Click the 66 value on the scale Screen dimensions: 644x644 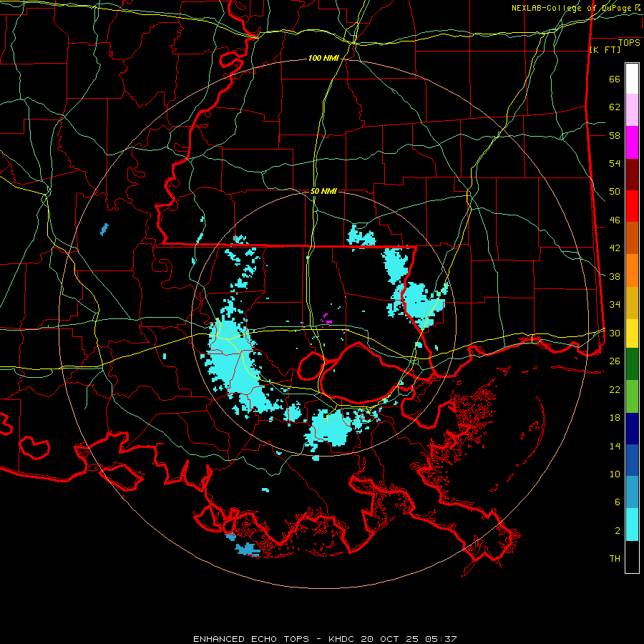pyautogui.click(x=615, y=79)
